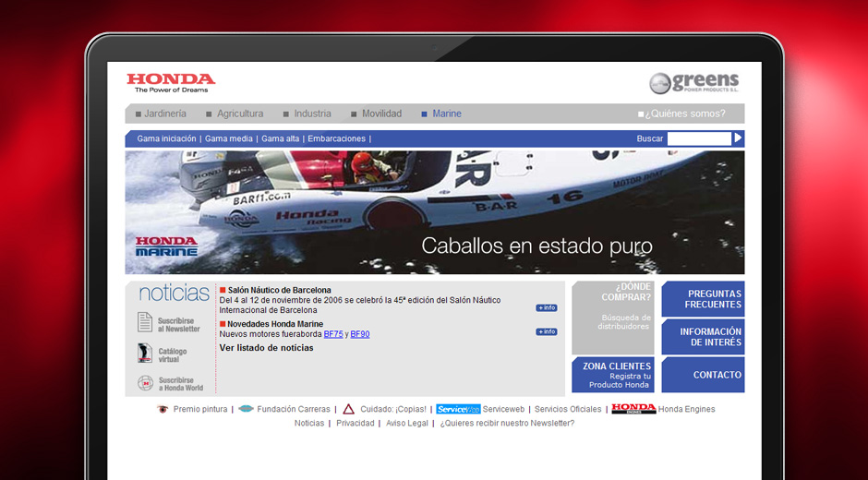Click Suscribirse al Newsletter text
The image size is (868, 480).
coord(179,325)
